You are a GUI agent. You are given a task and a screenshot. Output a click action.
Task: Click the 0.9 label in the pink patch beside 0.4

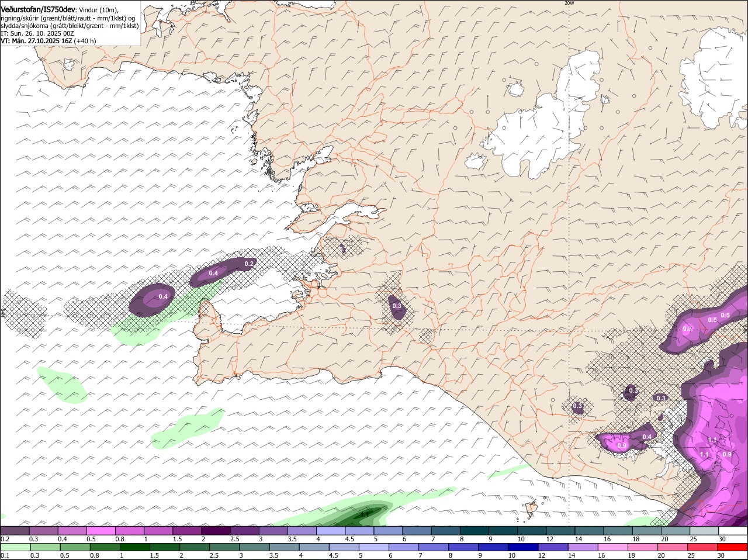pos(622,446)
